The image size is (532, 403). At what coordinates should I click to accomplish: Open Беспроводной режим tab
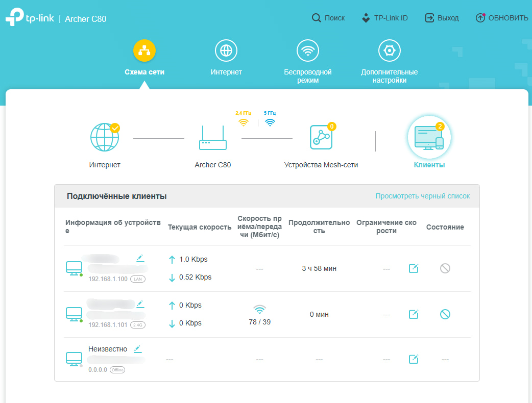point(308,62)
